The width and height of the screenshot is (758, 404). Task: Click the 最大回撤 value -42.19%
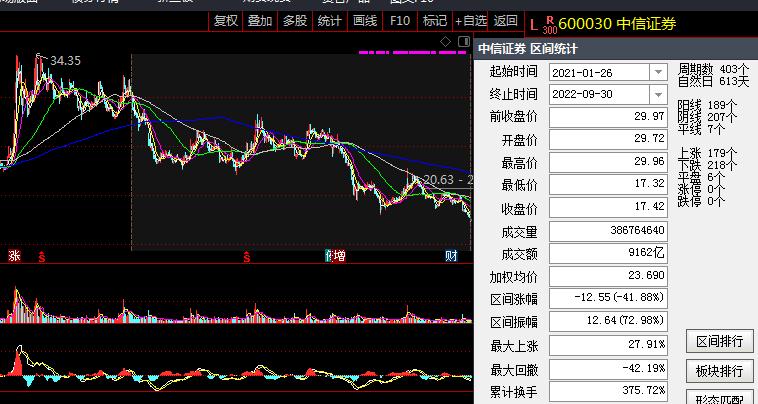coord(609,369)
